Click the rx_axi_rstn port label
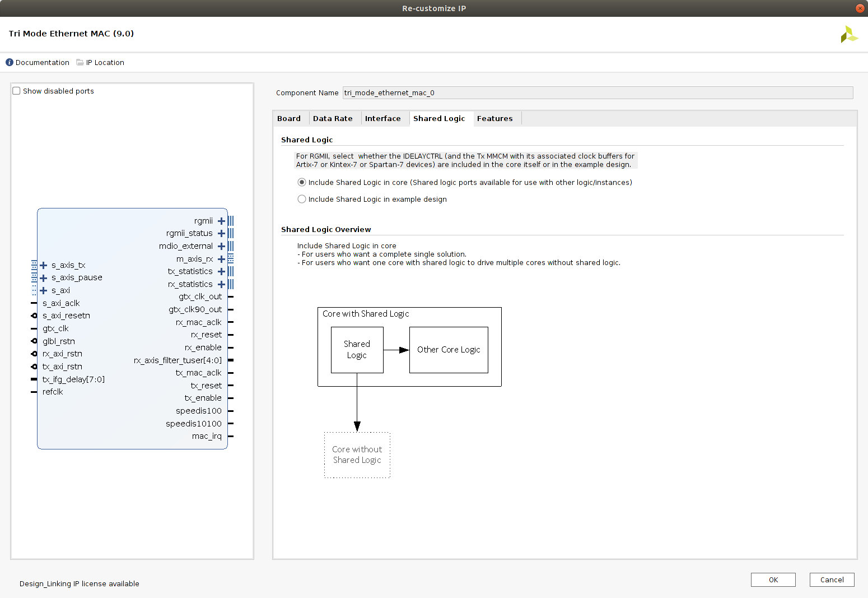Image resolution: width=868 pixels, height=598 pixels. point(62,354)
